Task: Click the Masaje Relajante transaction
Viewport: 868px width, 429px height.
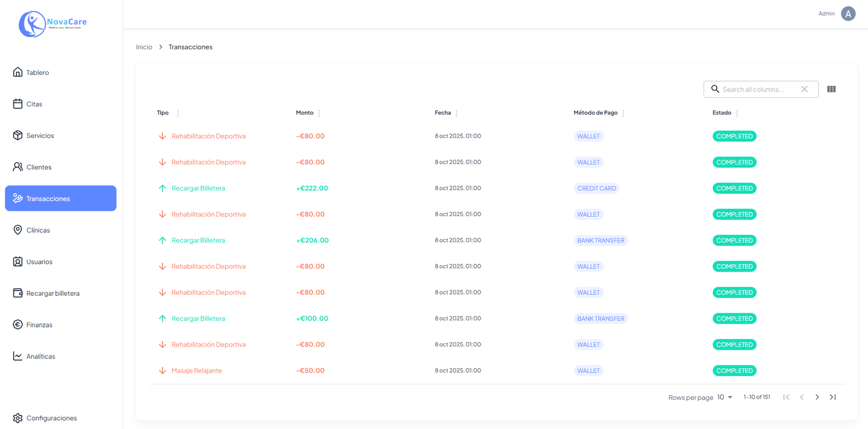Action: coord(196,371)
